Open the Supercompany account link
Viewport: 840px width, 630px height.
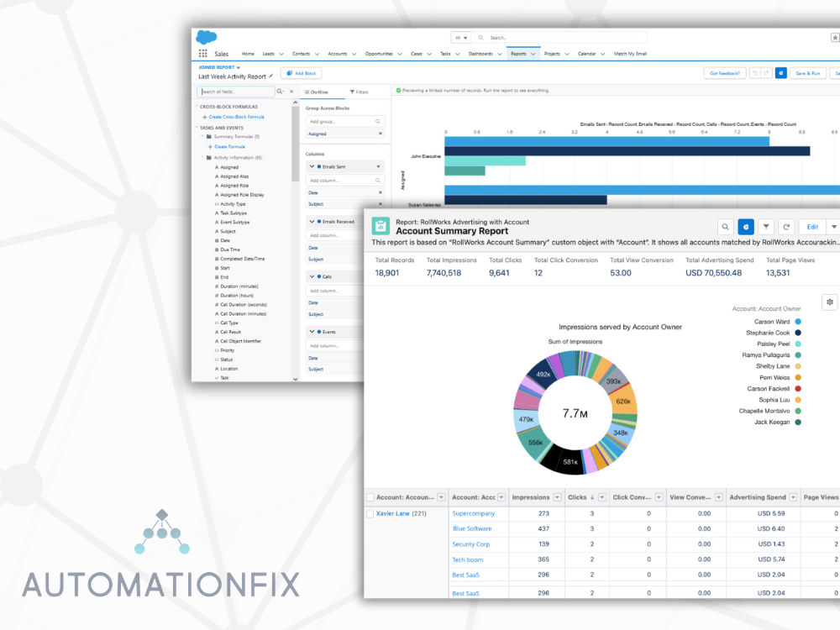point(473,513)
